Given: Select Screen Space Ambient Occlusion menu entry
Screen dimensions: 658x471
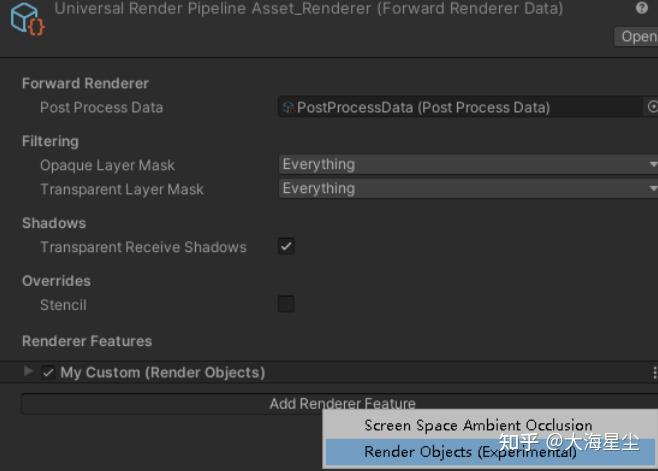Looking at the screenshot, I should pyautogui.click(x=478, y=425).
